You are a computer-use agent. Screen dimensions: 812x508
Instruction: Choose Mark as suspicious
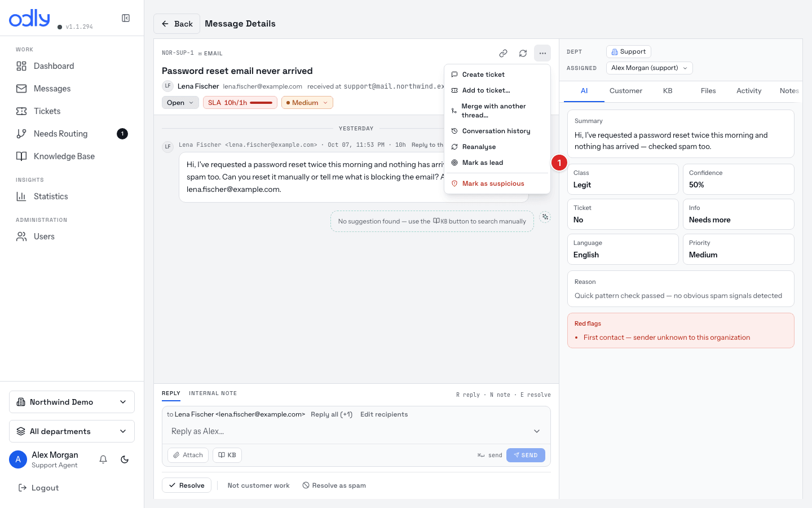pyautogui.click(x=497, y=183)
